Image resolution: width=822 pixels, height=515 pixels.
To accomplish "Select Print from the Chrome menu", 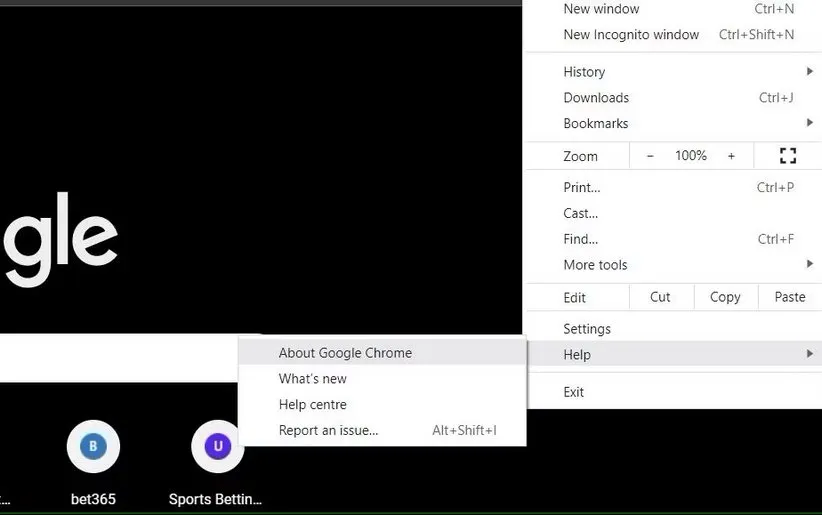I will 582,187.
